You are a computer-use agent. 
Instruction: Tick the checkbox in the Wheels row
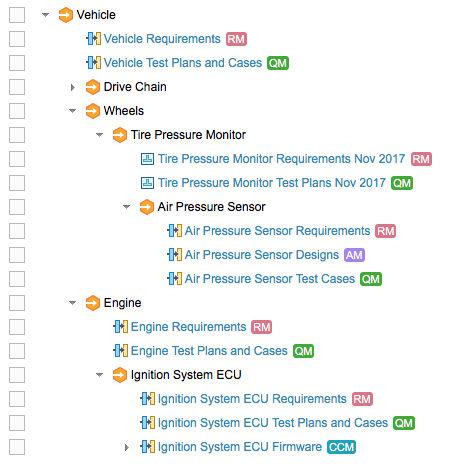[17, 111]
